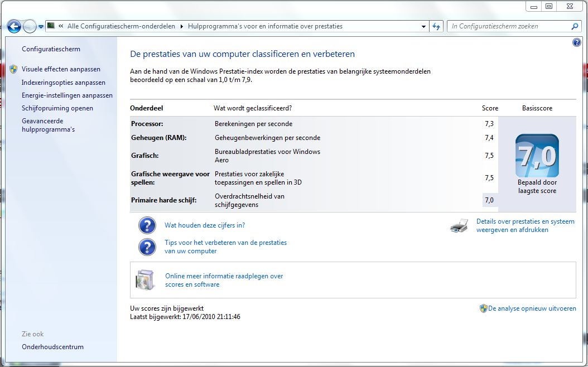
Task: Open the recent pages dropdown arrow
Action: pyautogui.click(x=41, y=27)
